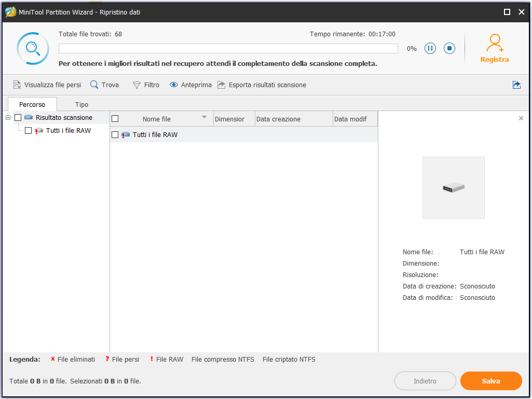Open the Filtro filter tool
This screenshot has height=399, width=532.
[146, 85]
